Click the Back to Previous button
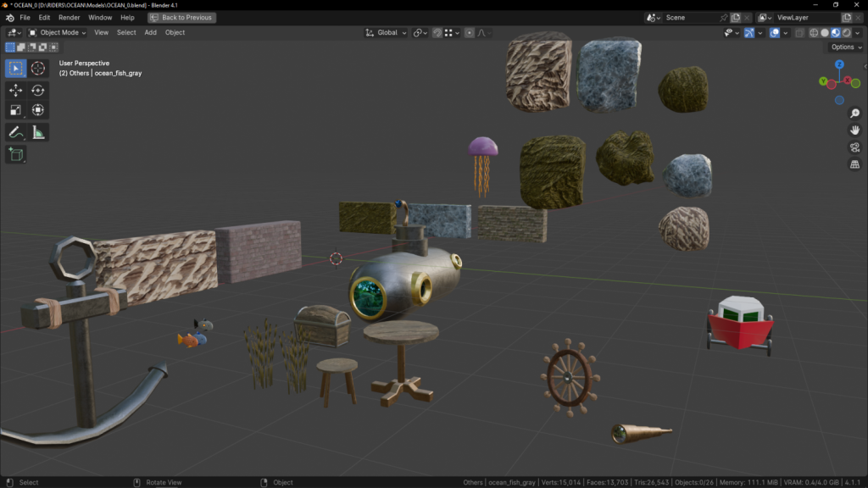This screenshot has width=868, height=488. click(182, 18)
